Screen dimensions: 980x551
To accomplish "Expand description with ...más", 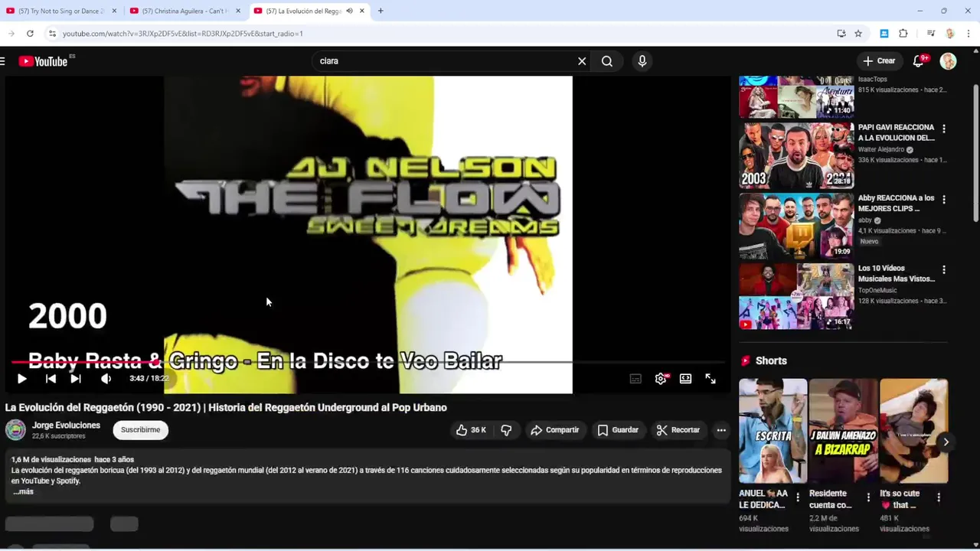I will tap(23, 491).
